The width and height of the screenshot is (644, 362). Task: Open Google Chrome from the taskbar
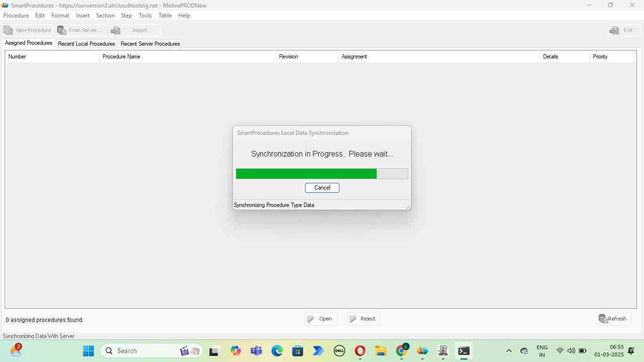pyautogui.click(x=401, y=351)
